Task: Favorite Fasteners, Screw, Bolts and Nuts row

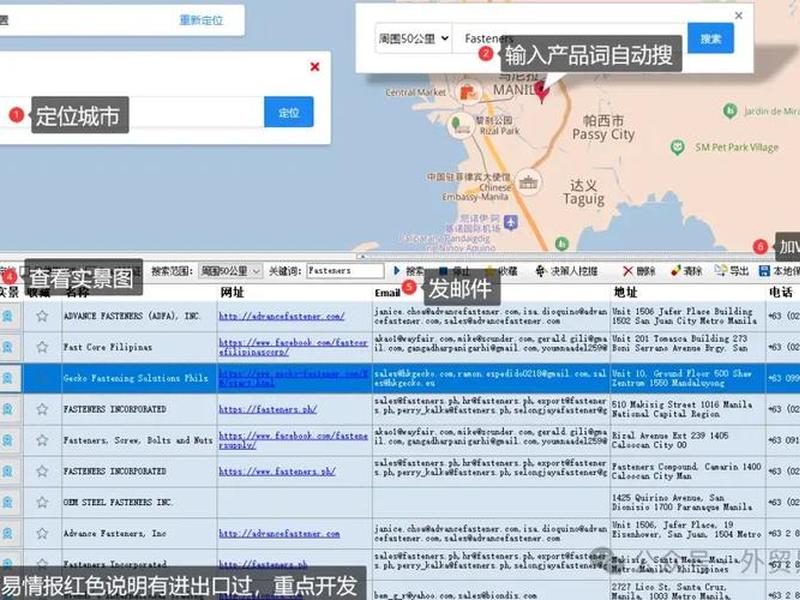Action: tap(42, 440)
